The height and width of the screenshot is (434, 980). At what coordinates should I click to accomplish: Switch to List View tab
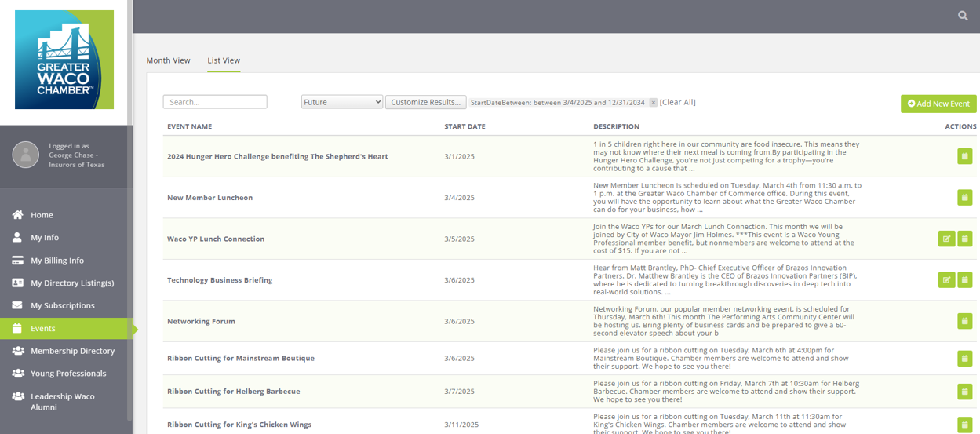[224, 60]
